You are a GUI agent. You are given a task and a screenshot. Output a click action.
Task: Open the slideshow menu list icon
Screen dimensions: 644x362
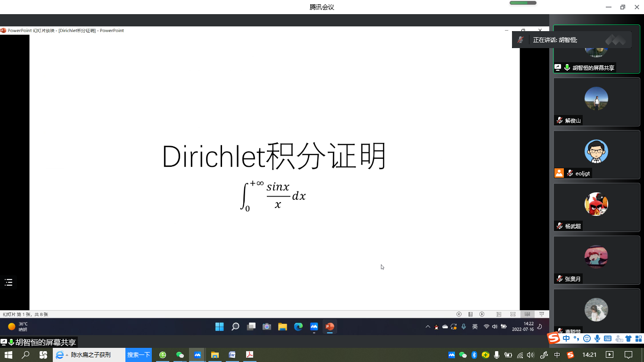(8, 282)
